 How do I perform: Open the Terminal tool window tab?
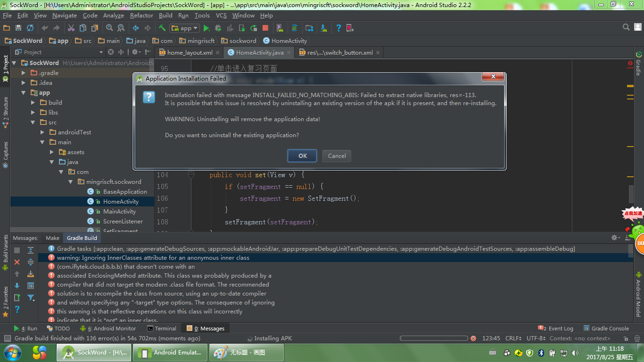[x=162, y=329]
